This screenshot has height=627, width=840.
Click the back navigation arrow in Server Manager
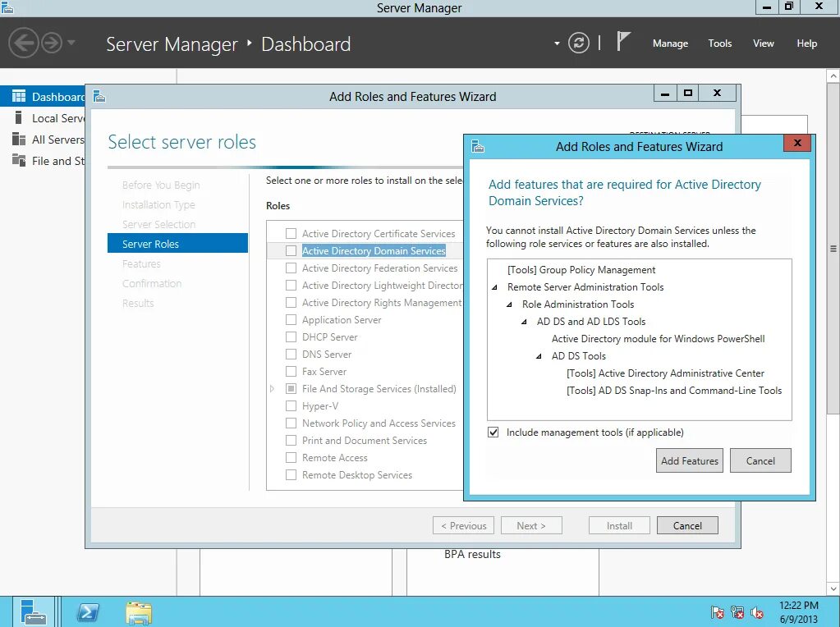24,43
